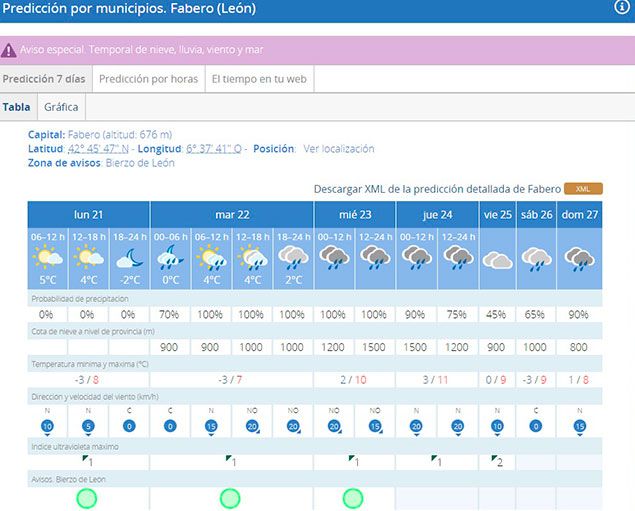
Task: Click the info icon in the header
Action: (x=621, y=7)
